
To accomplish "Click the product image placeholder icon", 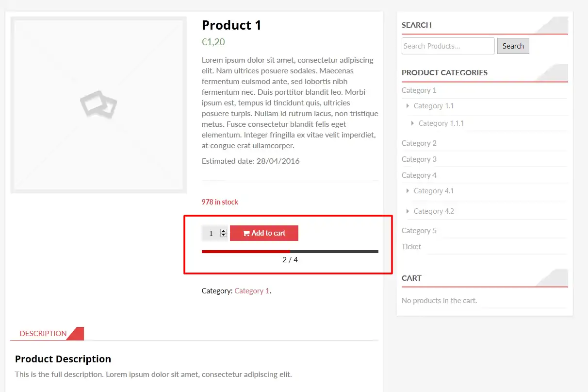I will (98, 104).
